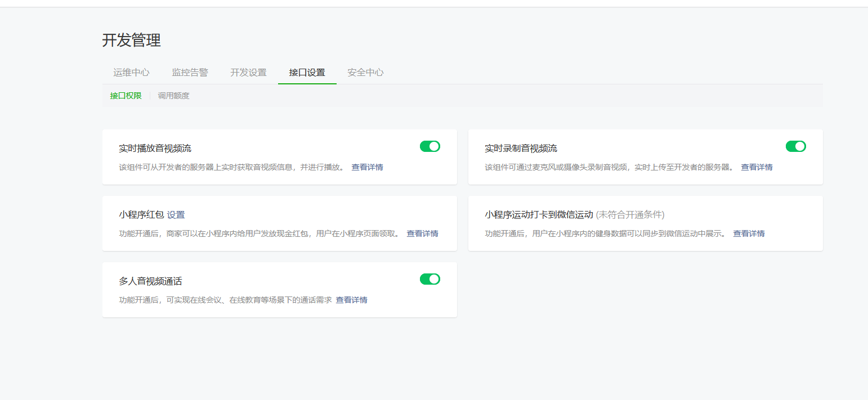
Task: Click 查看详情 in the 实时播放音视频流 card
Action: coord(367,167)
